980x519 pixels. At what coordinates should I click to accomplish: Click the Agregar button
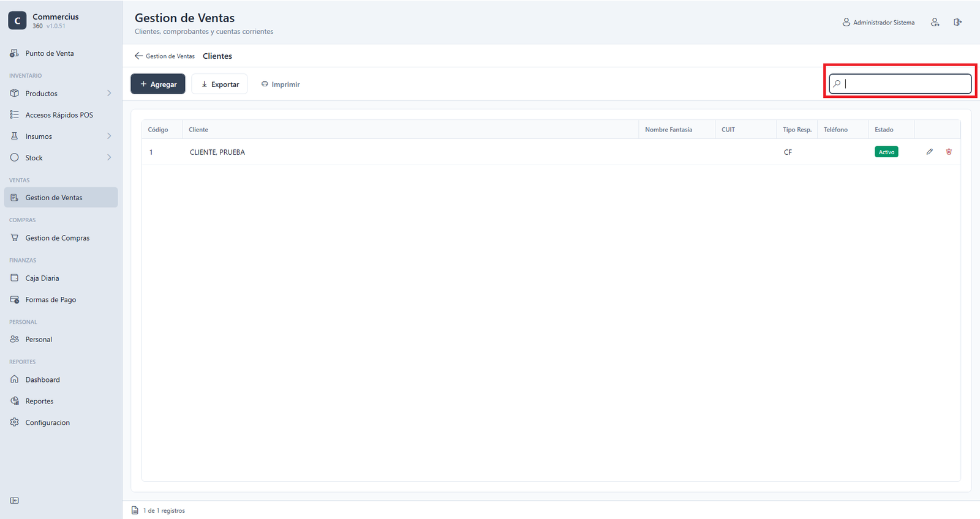tap(158, 84)
